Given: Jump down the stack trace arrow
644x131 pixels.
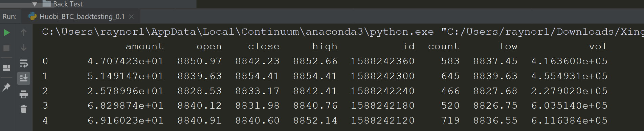Looking at the screenshot, I should pos(24,48).
